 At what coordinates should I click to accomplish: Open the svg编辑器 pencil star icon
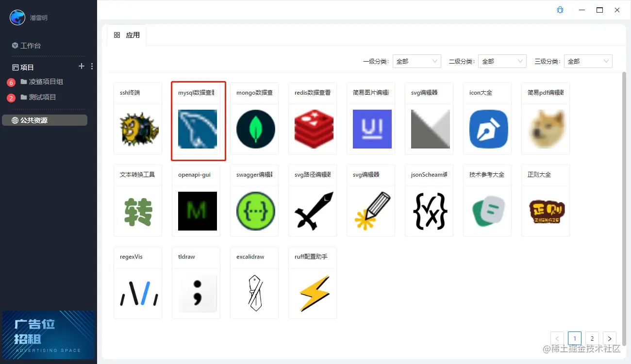pos(372,211)
